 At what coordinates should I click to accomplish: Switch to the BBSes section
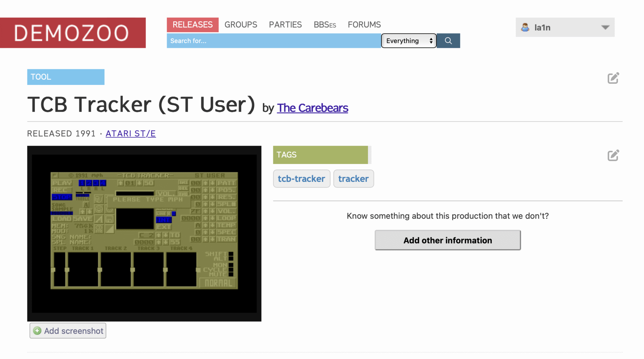[x=325, y=25]
